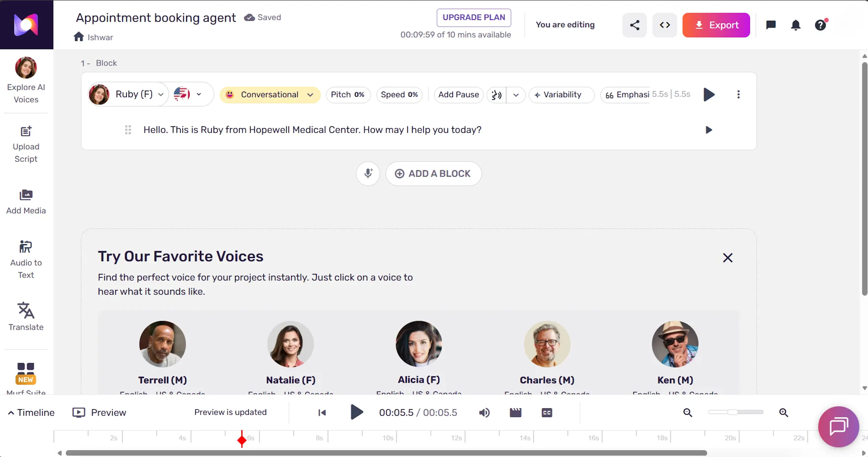The image size is (868, 457).
Task: Skip to start of preview
Action: pos(322,412)
